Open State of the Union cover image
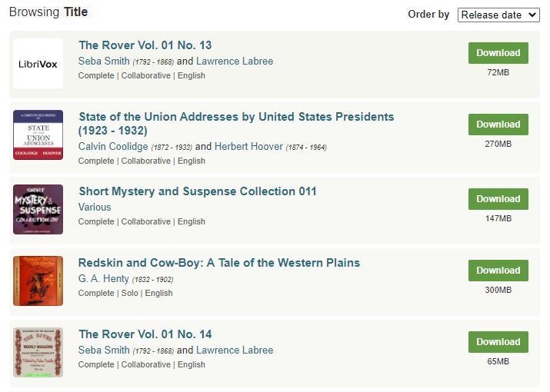The height and width of the screenshot is (392, 550). pos(38,135)
